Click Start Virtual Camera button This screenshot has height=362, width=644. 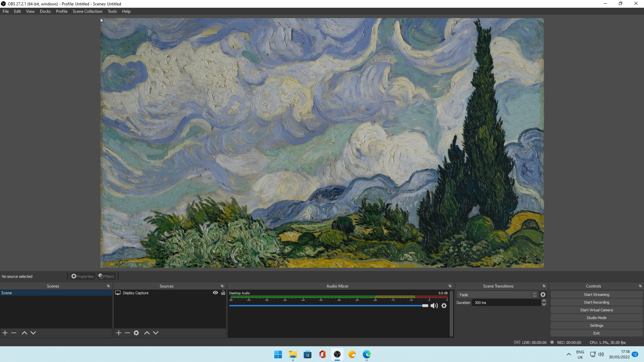pyautogui.click(x=596, y=310)
